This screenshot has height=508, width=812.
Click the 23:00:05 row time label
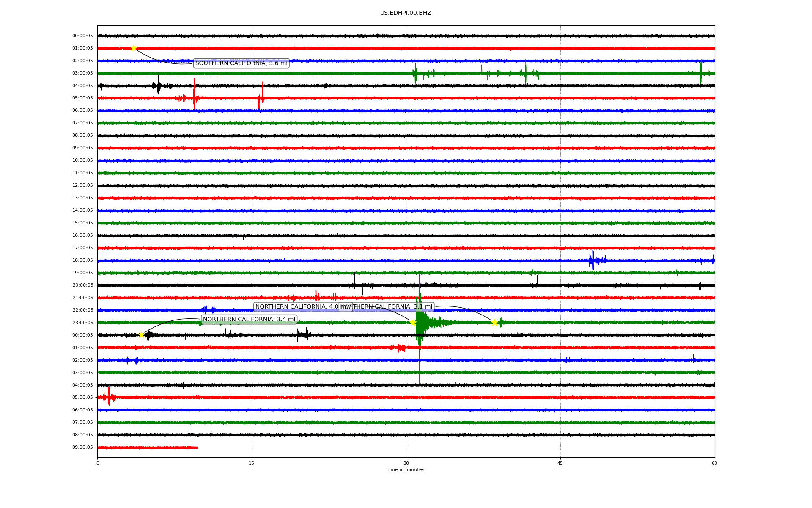click(82, 323)
